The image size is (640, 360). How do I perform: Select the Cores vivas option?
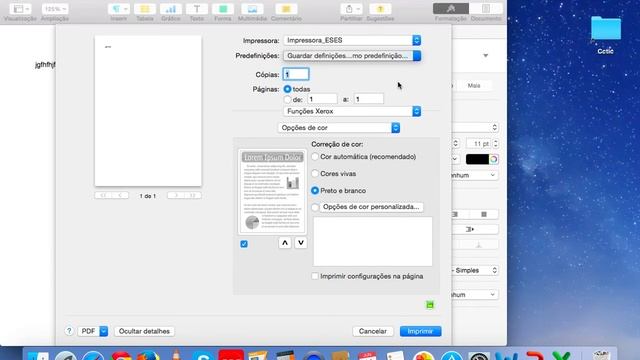tap(315, 173)
